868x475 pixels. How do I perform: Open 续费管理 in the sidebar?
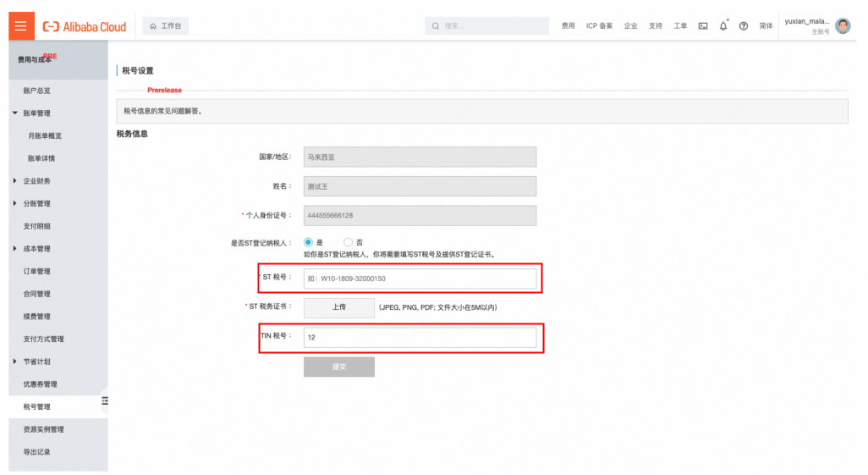pyautogui.click(x=36, y=317)
